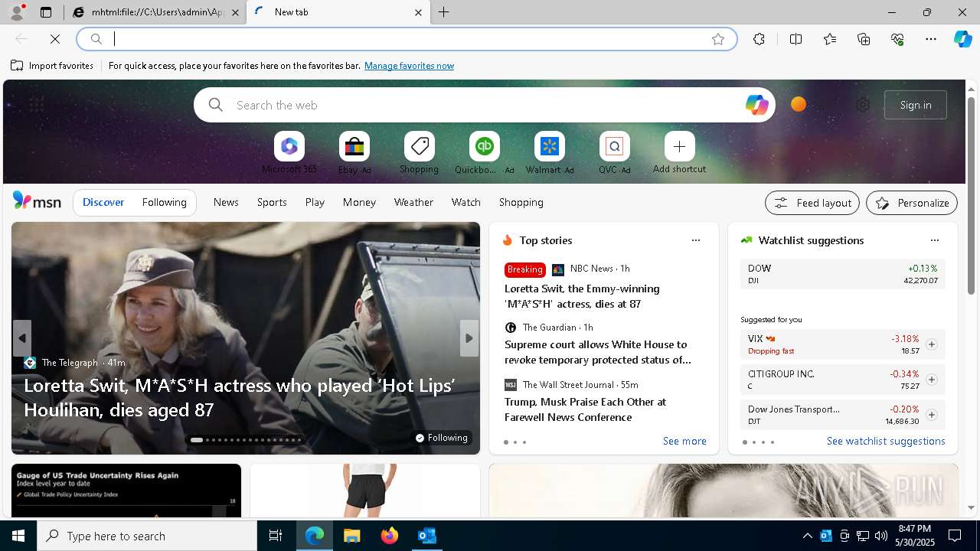Add Citigroup Inc. to watchlist
Image resolution: width=980 pixels, height=551 pixels.
(932, 380)
